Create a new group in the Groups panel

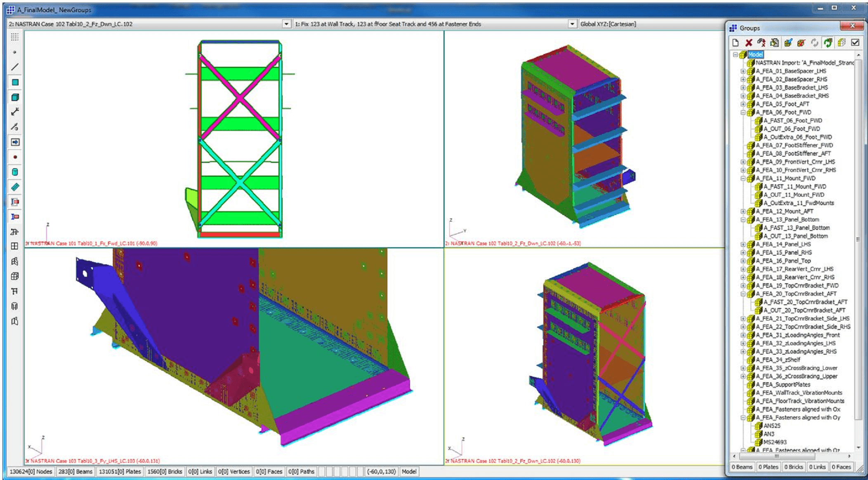click(735, 43)
